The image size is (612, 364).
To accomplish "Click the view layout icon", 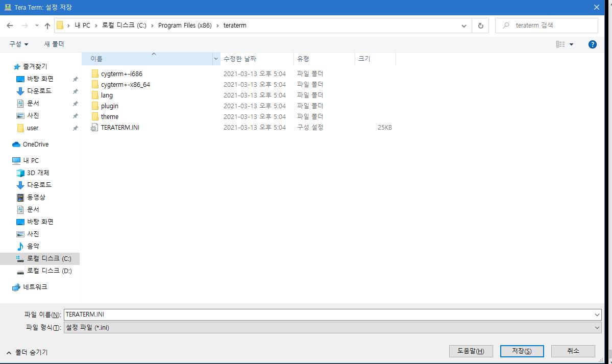I will (x=560, y=44).
